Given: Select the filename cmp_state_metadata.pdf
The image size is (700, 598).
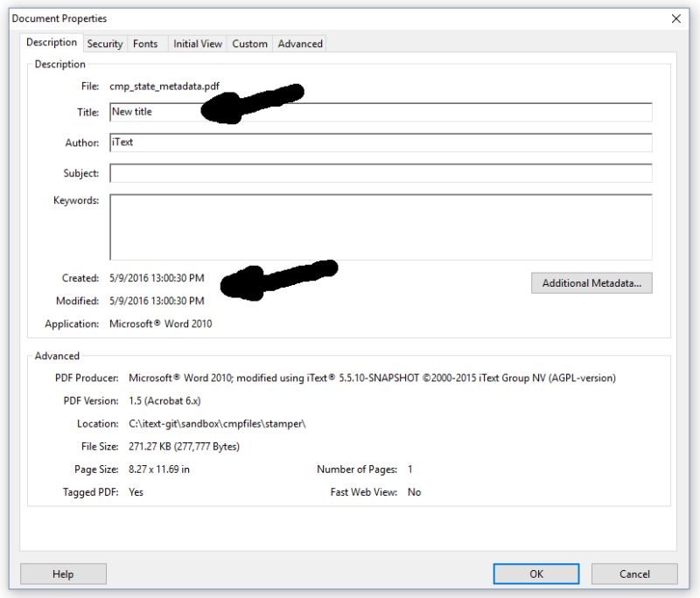Looking at the screenshot, I should (x=164, y=87).
